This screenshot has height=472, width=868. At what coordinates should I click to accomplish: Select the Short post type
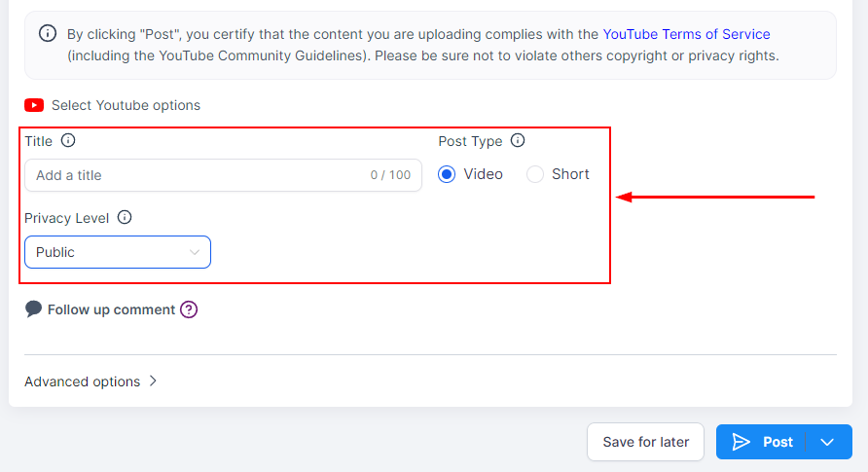(535, 174)
